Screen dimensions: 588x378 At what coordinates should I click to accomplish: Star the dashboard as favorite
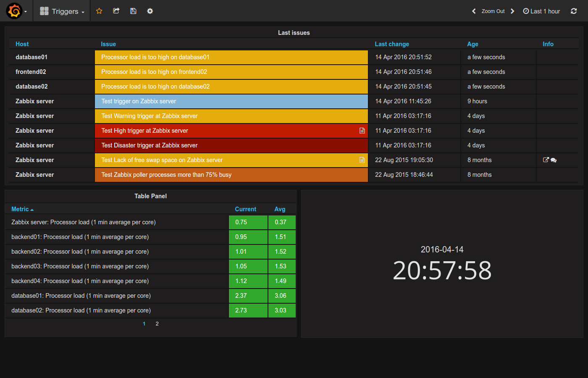pos(99,11)
